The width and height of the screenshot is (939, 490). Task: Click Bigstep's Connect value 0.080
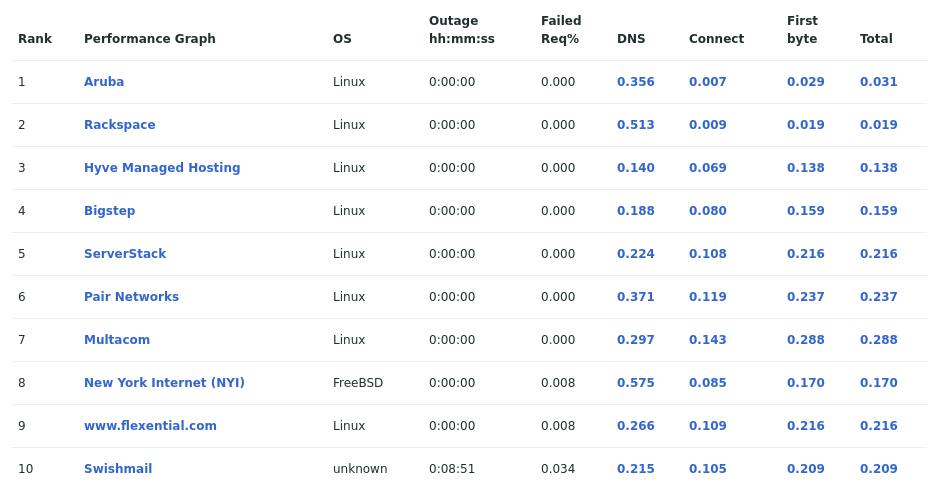tap(707, 211)
